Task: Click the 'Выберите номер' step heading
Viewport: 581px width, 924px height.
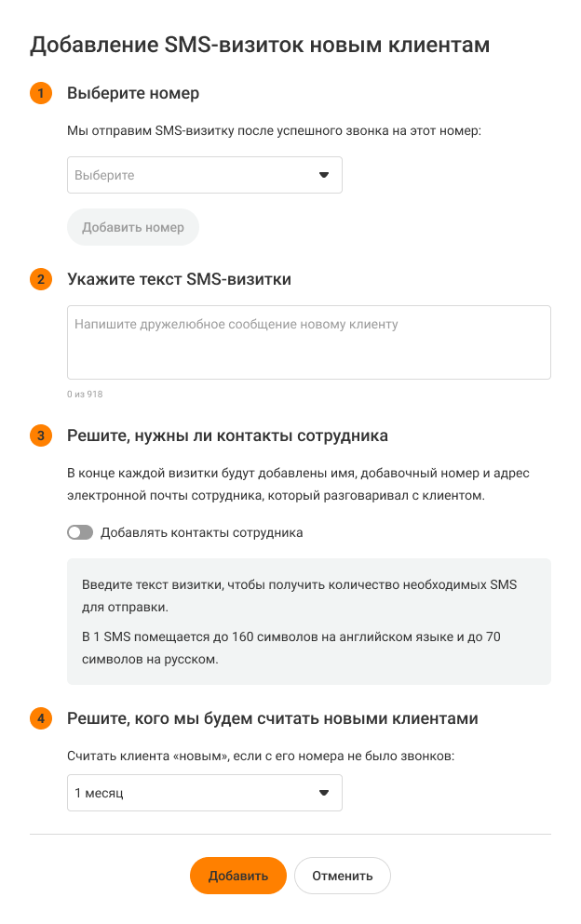Action: click(133, 93)
